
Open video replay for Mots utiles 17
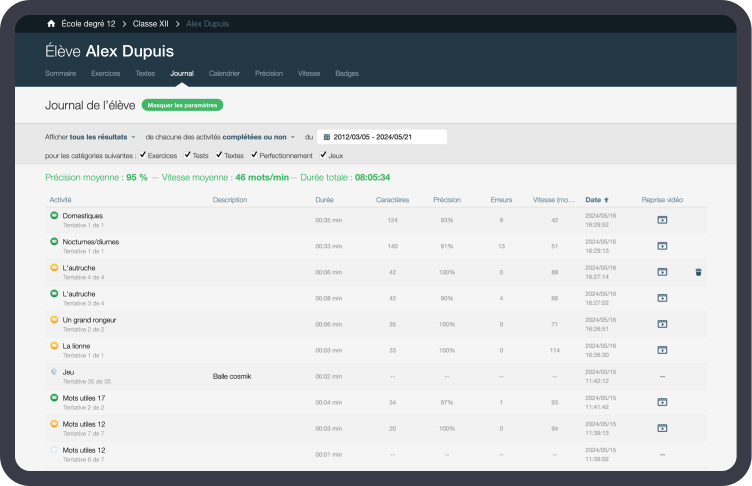(662, 402)
